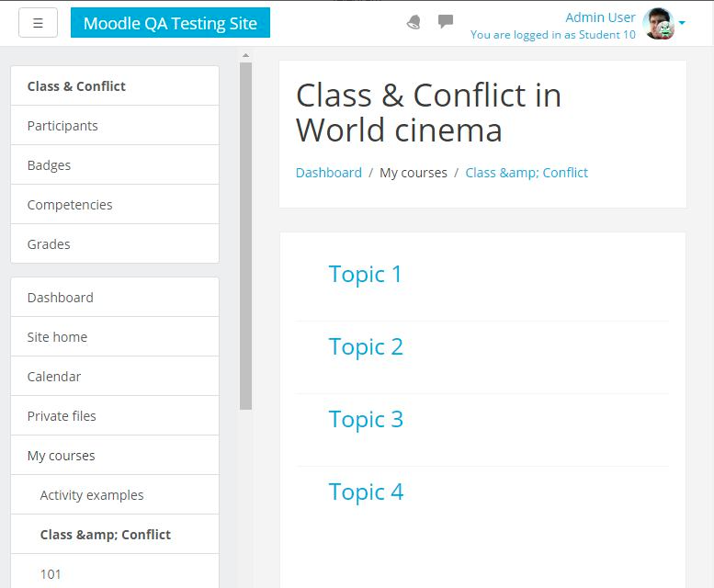Open the Topic 2 section
Image resolution: width=714 pixels, height=588 pixels.
tap(366, 346)
